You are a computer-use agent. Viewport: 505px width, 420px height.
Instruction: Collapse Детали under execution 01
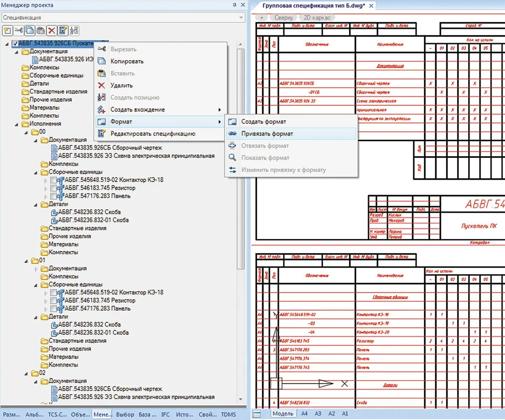coord(37,317)
